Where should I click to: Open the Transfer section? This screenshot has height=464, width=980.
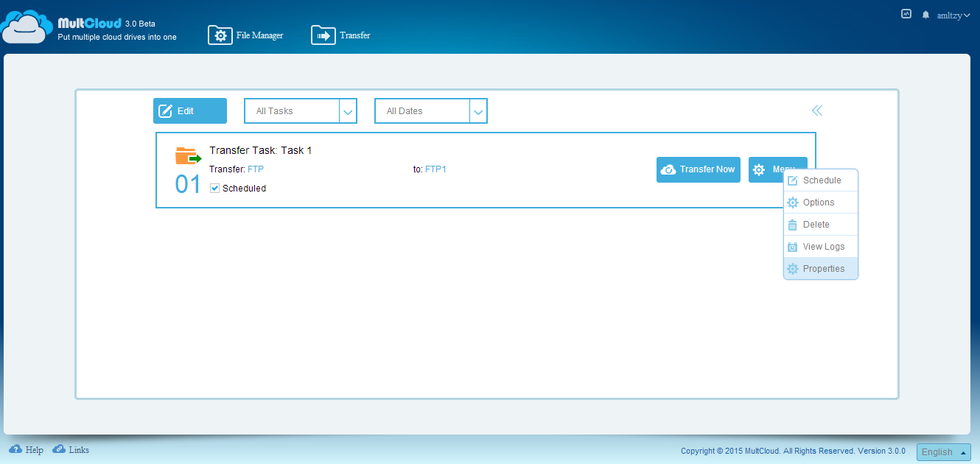340,35
